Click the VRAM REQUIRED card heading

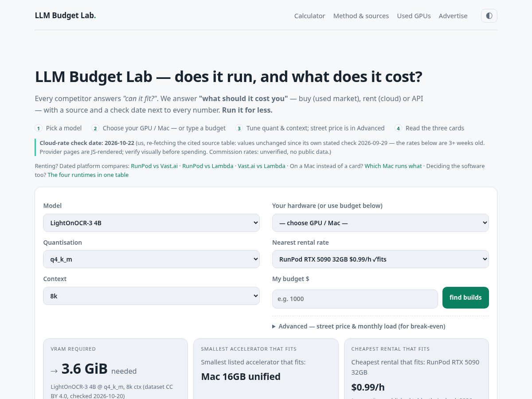point(73,349)
